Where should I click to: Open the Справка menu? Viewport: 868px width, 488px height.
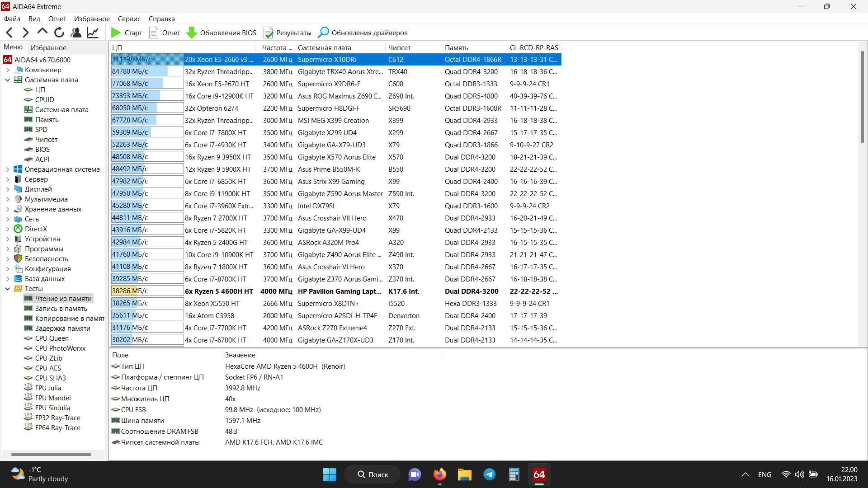coord(161,19)
